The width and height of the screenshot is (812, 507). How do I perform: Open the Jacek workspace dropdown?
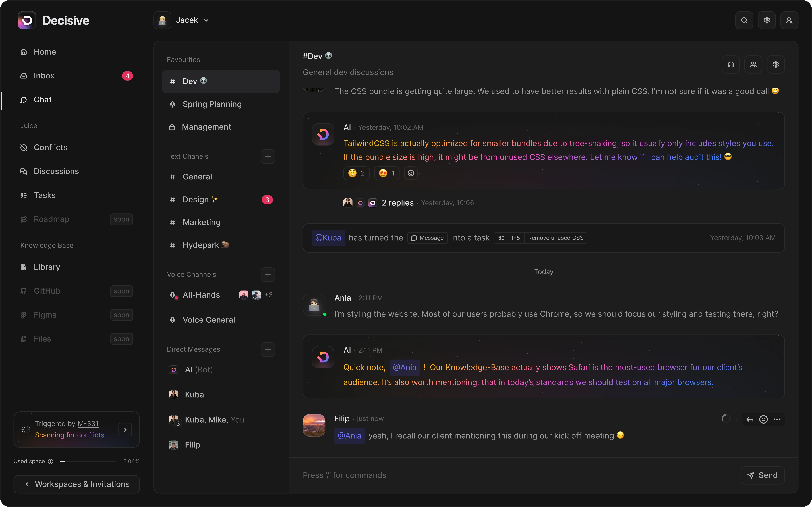192,20
